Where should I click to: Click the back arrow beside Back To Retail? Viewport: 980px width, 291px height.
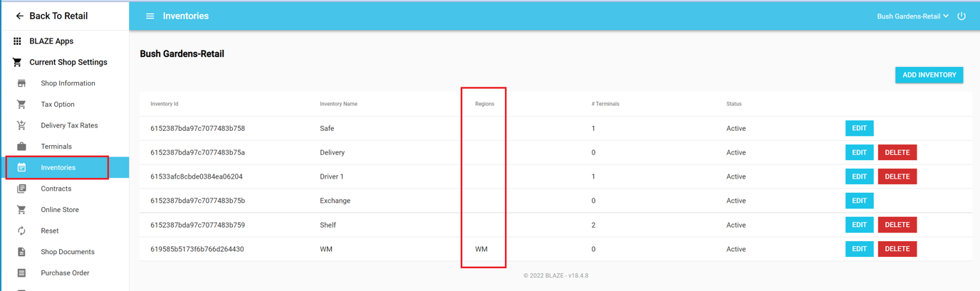(19, 16)
